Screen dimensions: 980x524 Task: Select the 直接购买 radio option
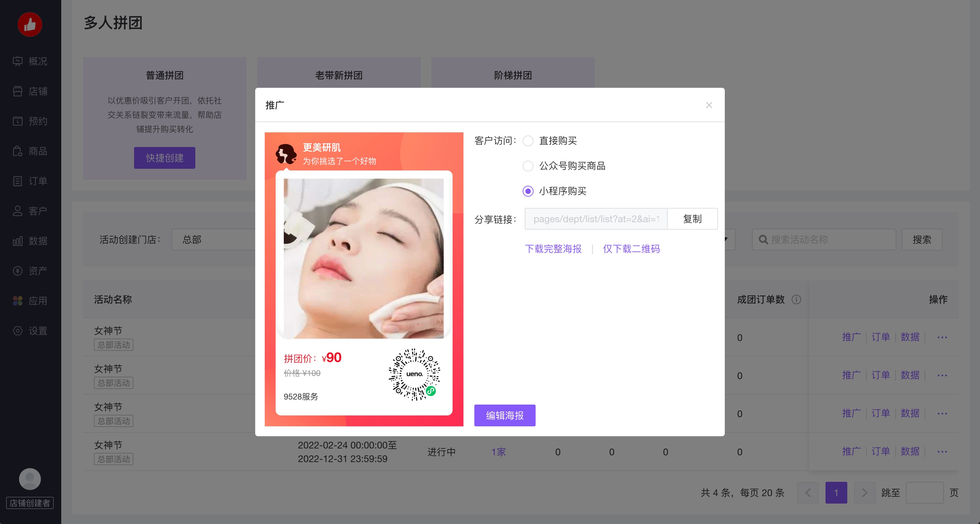tap(528, 141)
